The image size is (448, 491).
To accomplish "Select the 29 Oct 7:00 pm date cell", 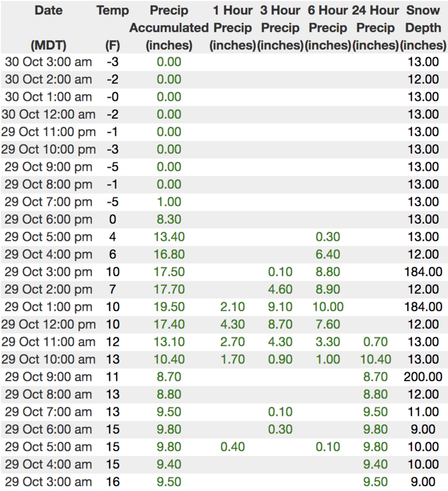I will click(x=48, y=202).
